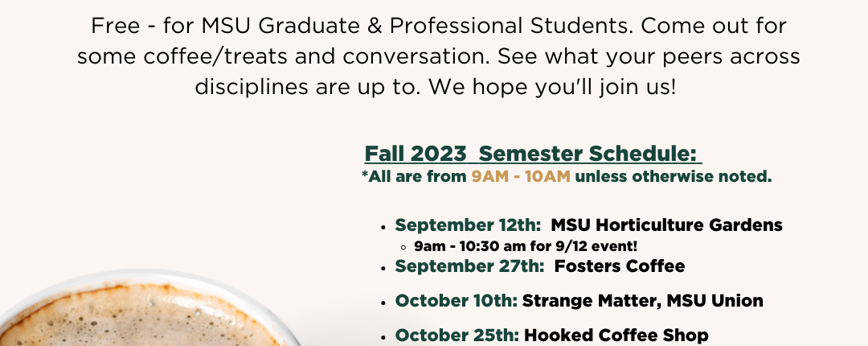Click the October 25th date label
Image resolution: width=868 pixels, height=346 pixels.
pos(457,336)
